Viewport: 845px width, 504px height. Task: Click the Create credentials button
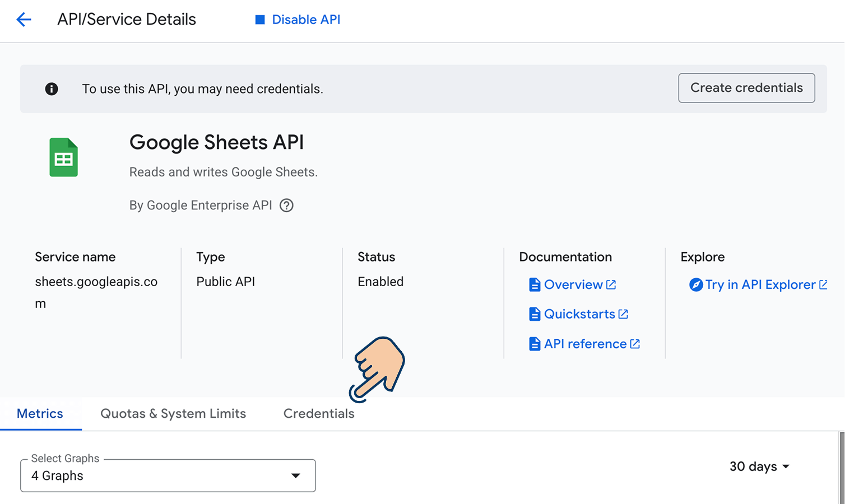pos(746,88)
